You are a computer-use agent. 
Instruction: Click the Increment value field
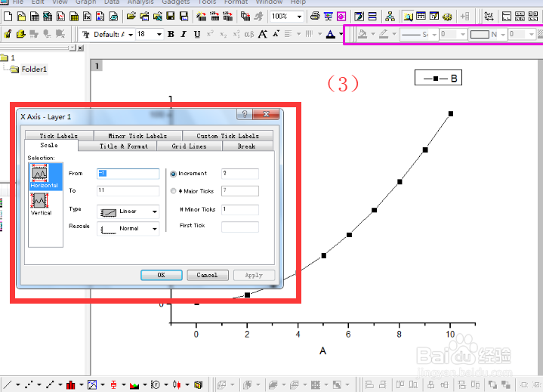point(240,174)
